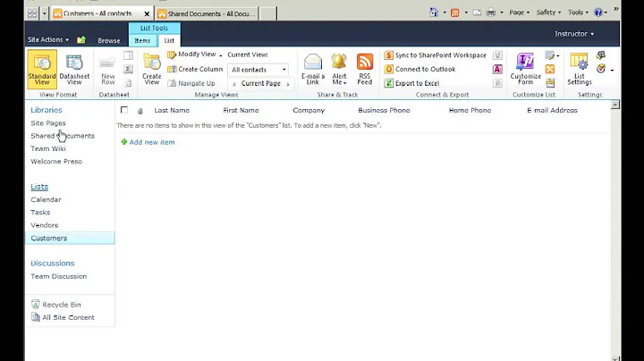644x361 pixels.
Task: Click the browser Home icon
Action: [x=434, y=13]
